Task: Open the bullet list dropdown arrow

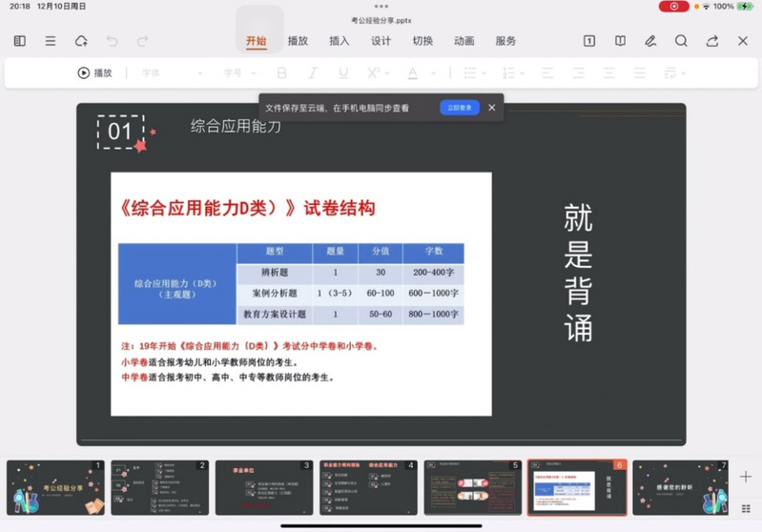Action: (484, 73)
